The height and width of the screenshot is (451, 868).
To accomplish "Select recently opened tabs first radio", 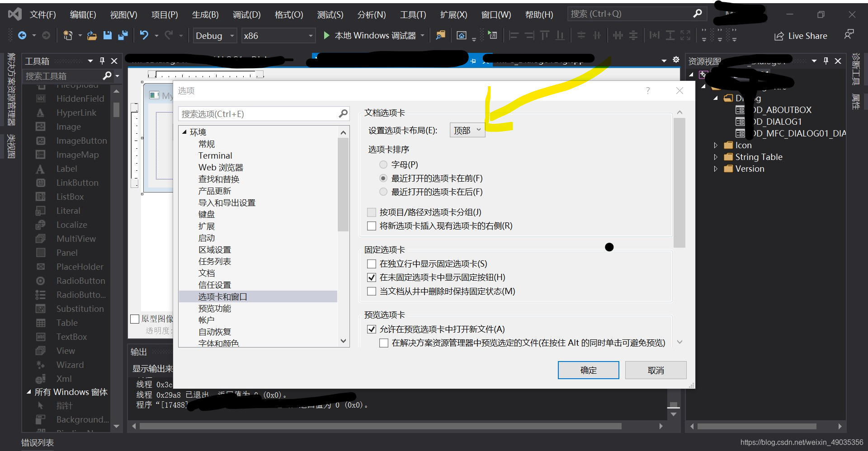I will click(383, 178).
